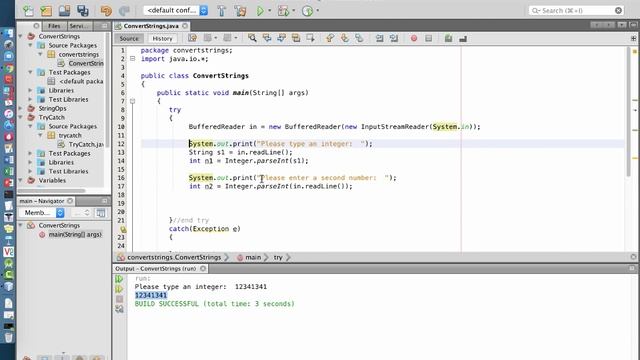The height and width of the screenshot is (360, 640).
Task: Collapse the TryCatch project node
Action: pos(20,117)
